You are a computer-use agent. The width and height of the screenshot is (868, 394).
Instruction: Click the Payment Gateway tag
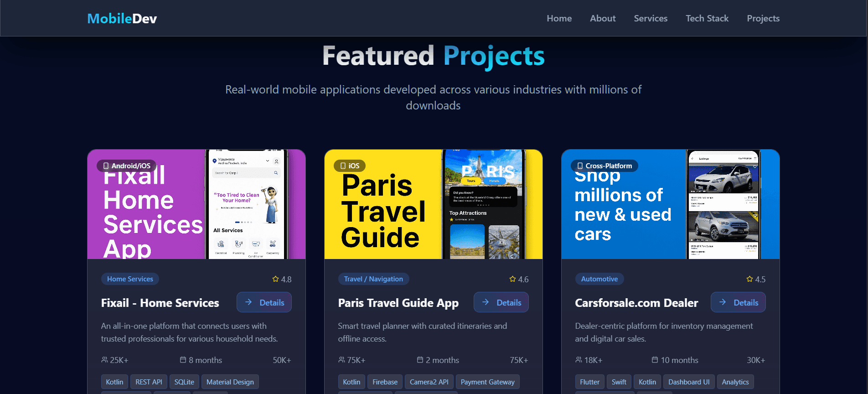point(487,382)
